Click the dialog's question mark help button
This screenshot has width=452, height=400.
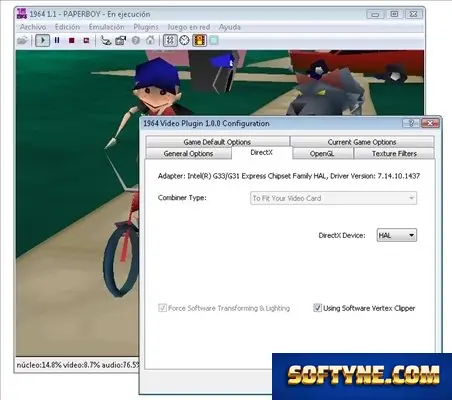[411, 123]
